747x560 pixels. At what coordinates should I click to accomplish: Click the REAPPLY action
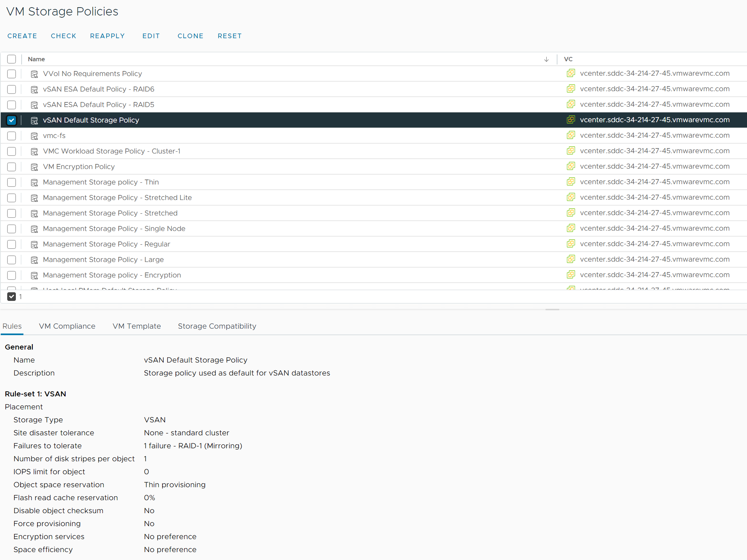pyautogui.click(x=107, y=36)
